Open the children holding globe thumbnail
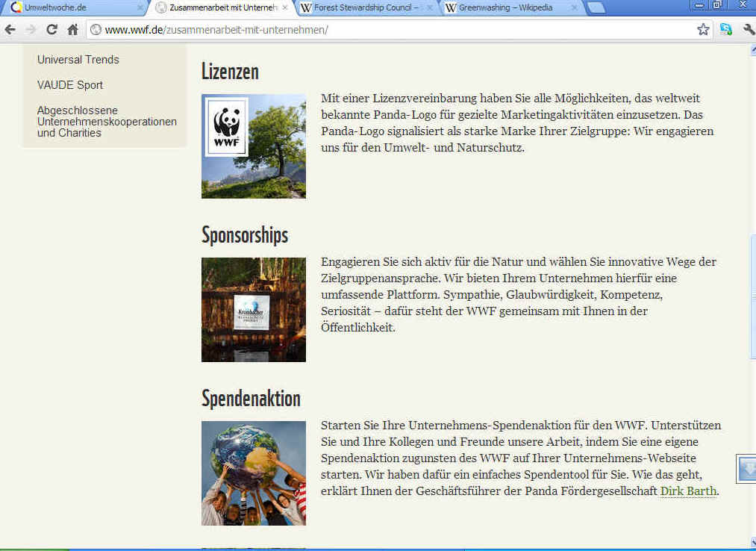 pos(254,473)
